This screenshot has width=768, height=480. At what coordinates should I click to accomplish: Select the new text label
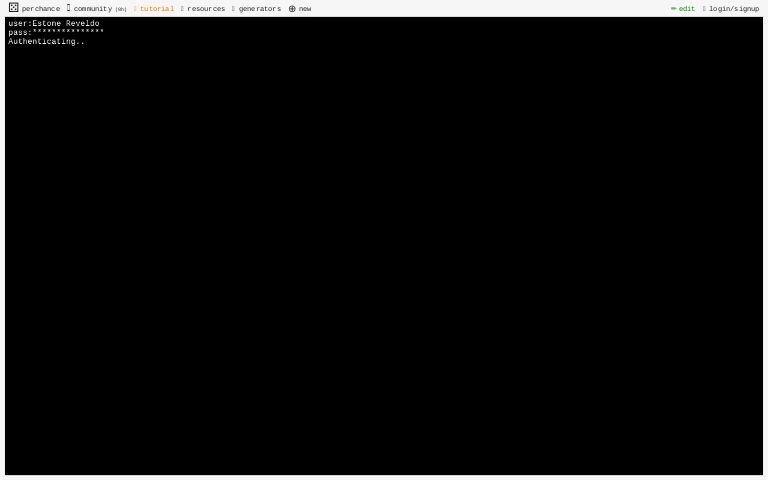[305, 9]
